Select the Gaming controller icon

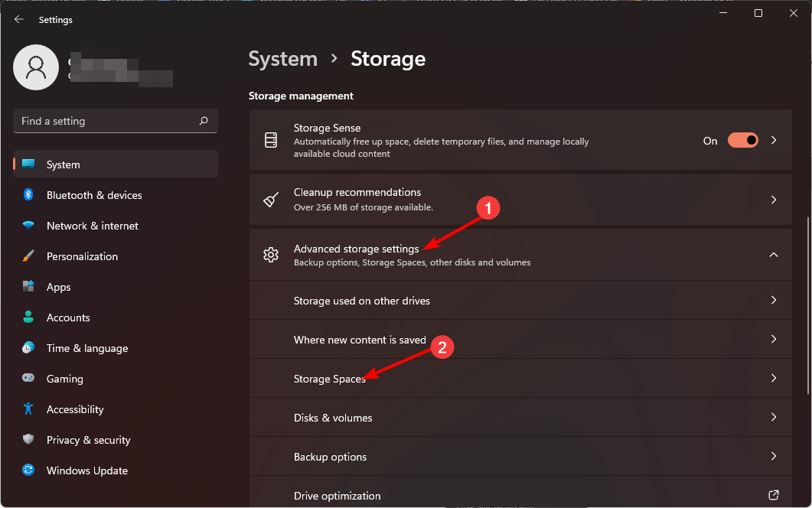click(28, 379)
